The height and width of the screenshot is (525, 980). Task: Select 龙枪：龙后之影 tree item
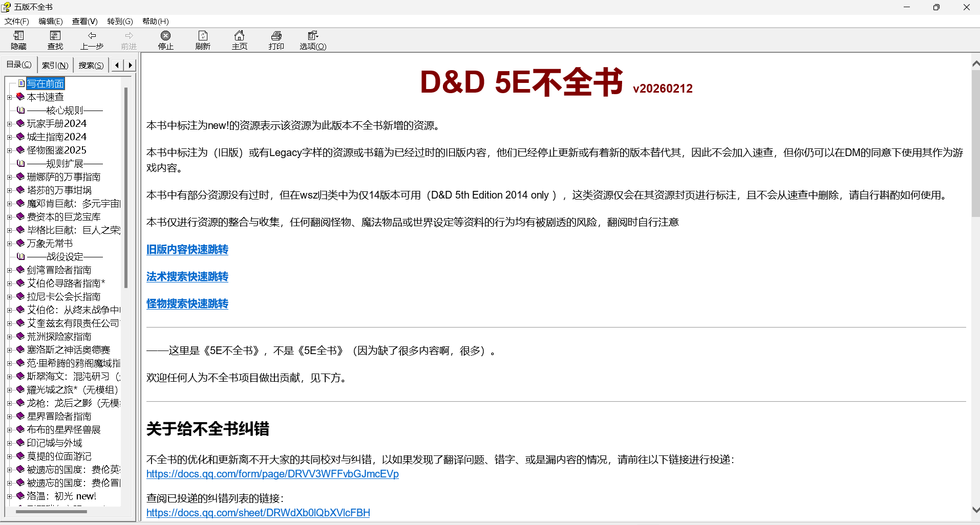tap(74, 403)
